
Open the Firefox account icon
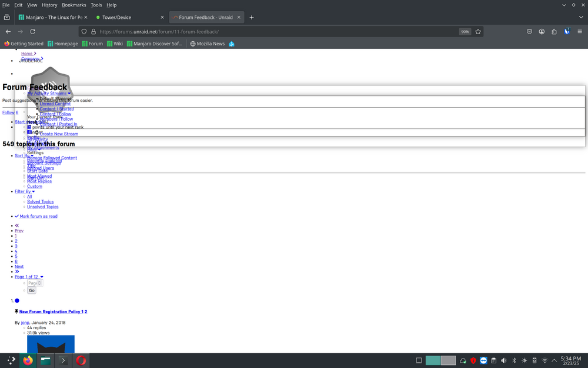pyautogui.click(x=542, y=32)
